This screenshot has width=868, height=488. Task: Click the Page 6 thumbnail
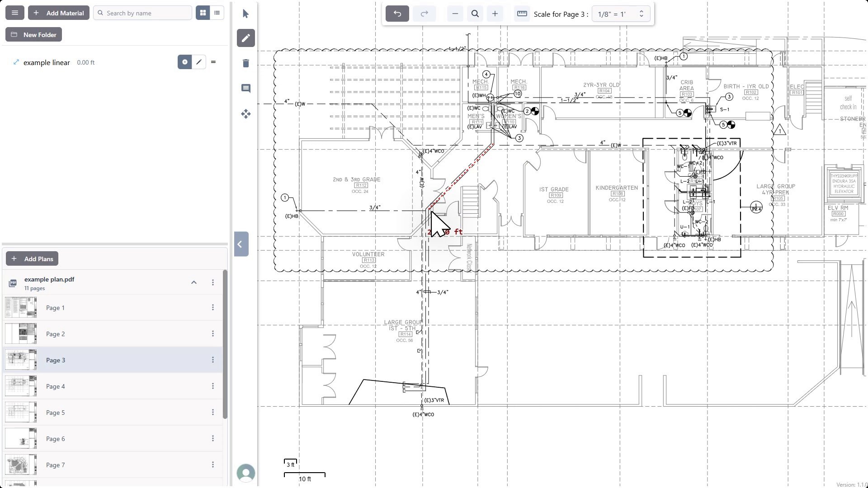pos(21,438)
